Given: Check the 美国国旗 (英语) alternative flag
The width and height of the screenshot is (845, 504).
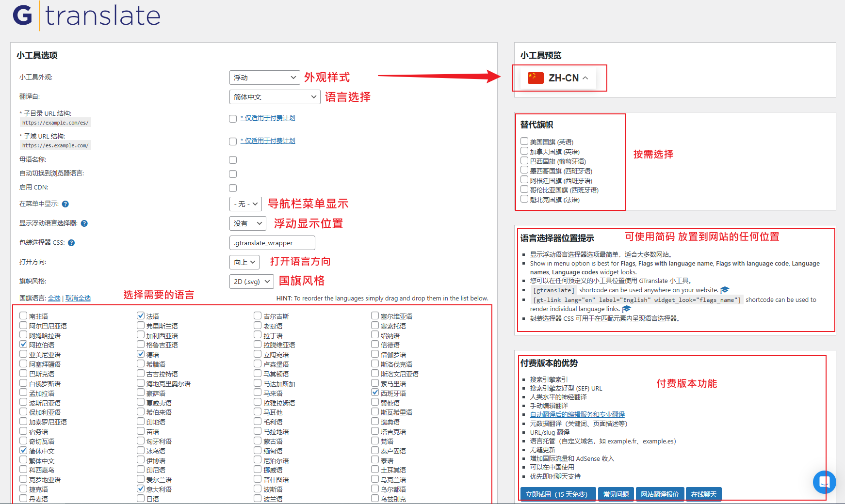Looking at the screenshot, I should click(524, 142).
